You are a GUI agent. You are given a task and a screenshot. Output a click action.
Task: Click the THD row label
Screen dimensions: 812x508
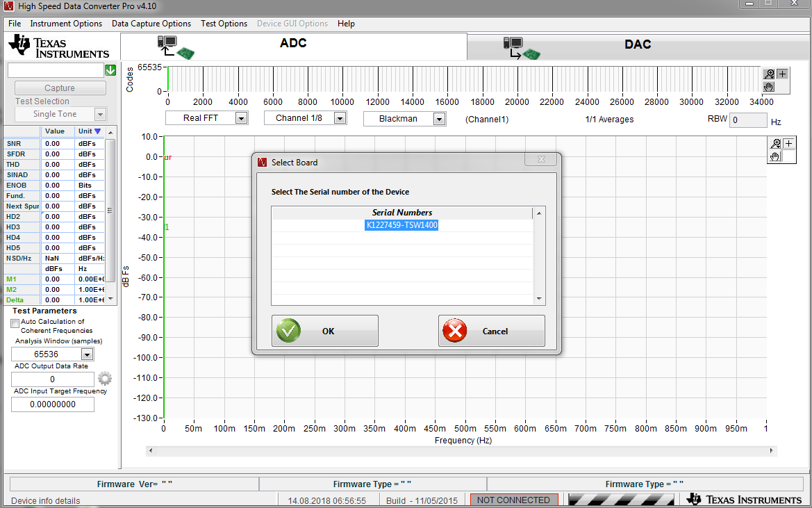[x=13, y=165]
